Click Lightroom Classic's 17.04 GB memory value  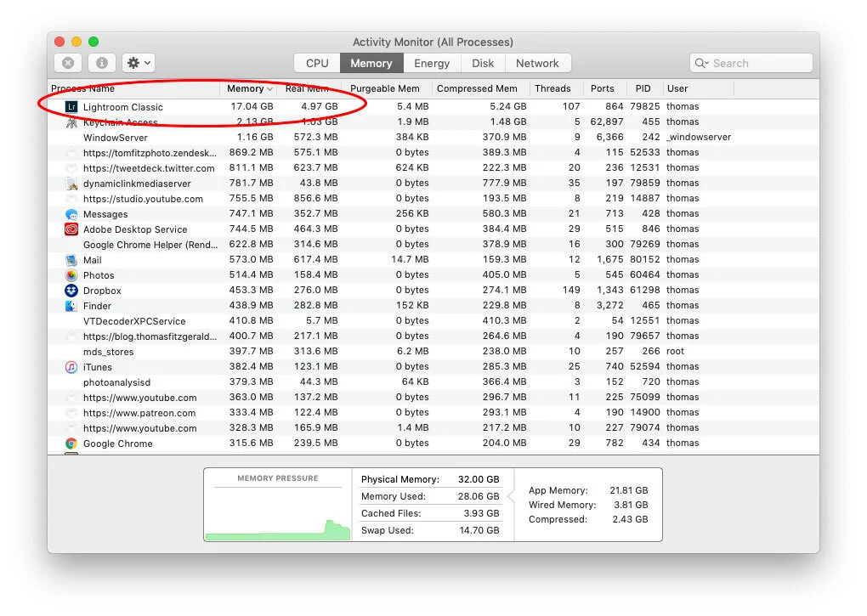pyautogui.click(x=252, y=106)
